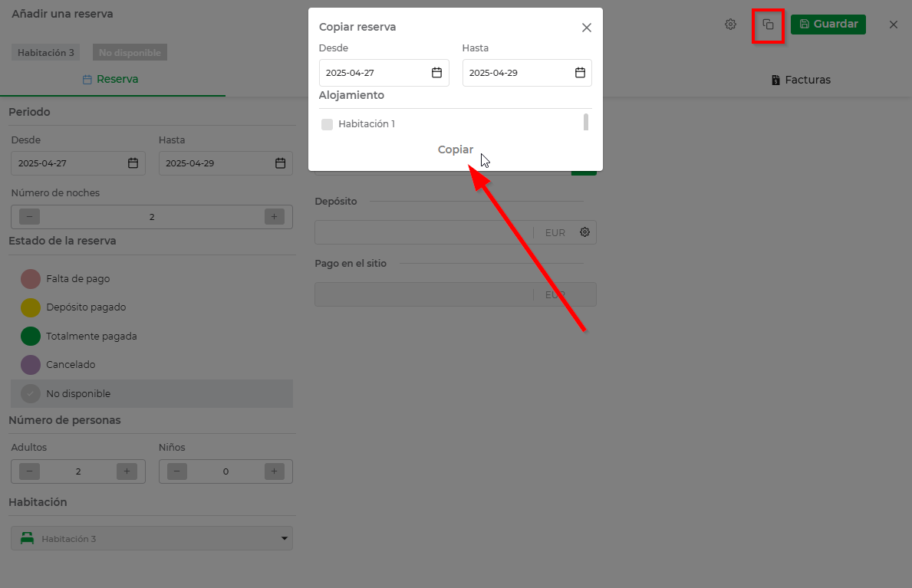Decrease Número de noches with minus
Screen dimensions: 912x588
pos(30,217)
